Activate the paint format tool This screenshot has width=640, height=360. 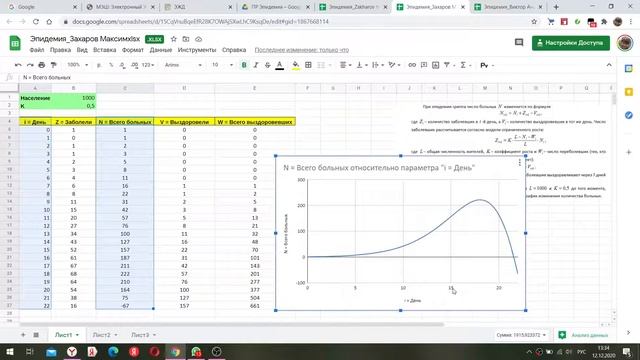point(53,65)
